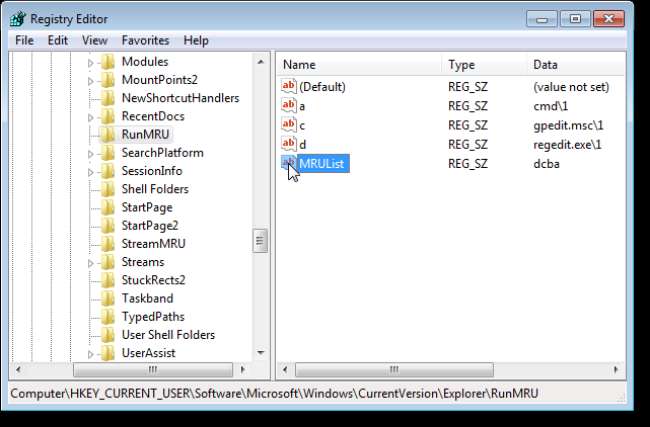Expand the Streams key

(90, 263)
